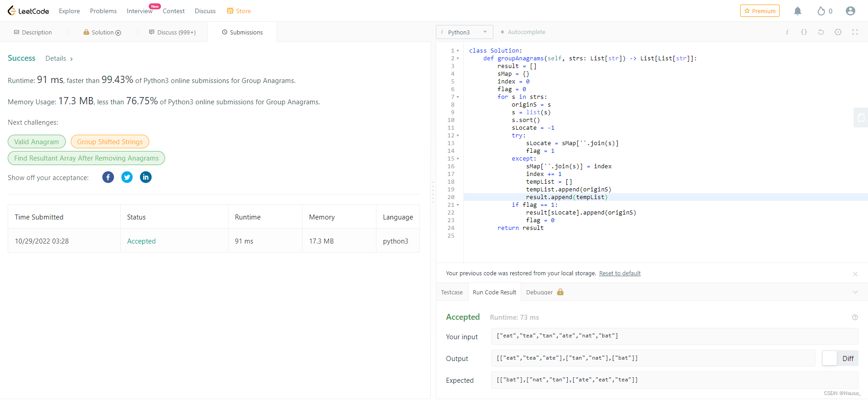868x400 pixels.
Task: Open editor settings gear
Action: [838, 32]
